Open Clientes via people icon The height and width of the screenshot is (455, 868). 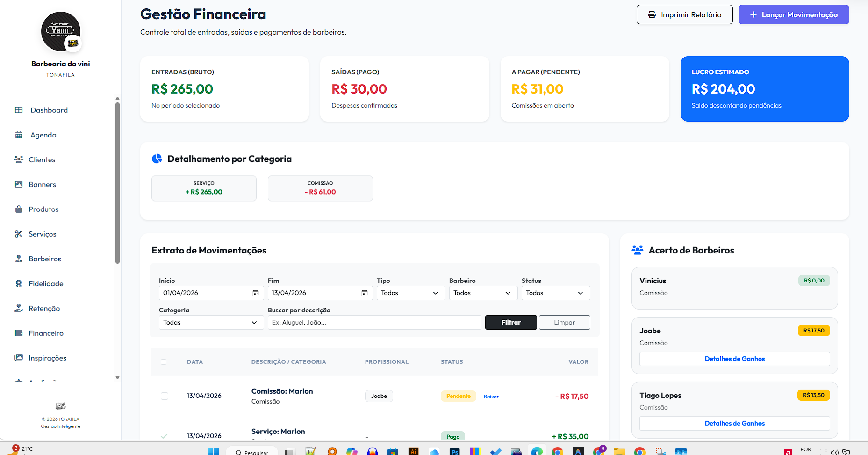pos(19,159)
